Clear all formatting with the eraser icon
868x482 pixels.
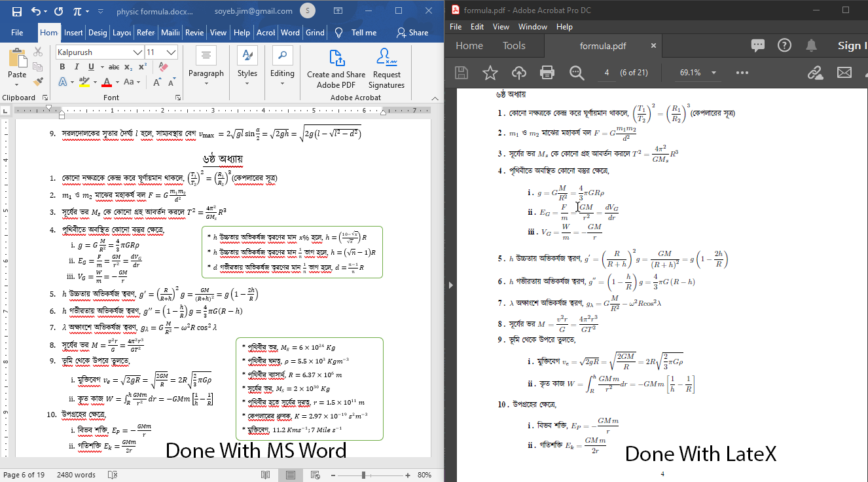click(x=164, y=67)
